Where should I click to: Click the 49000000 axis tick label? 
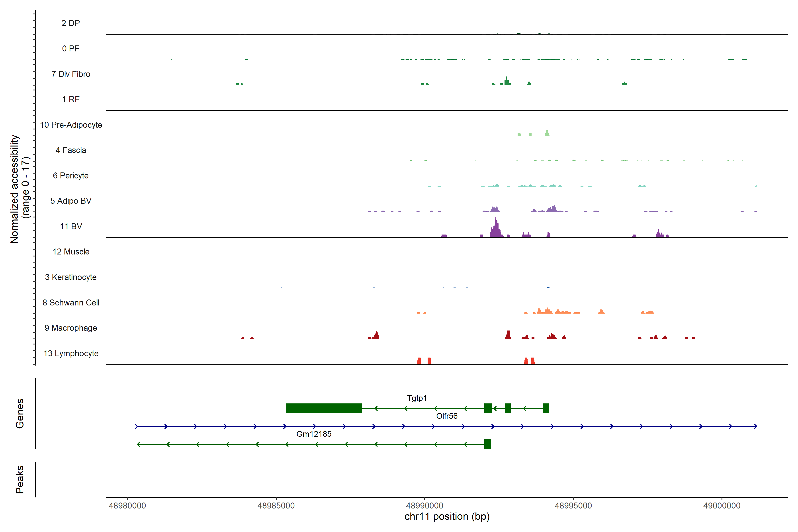(x=722, y=506)
